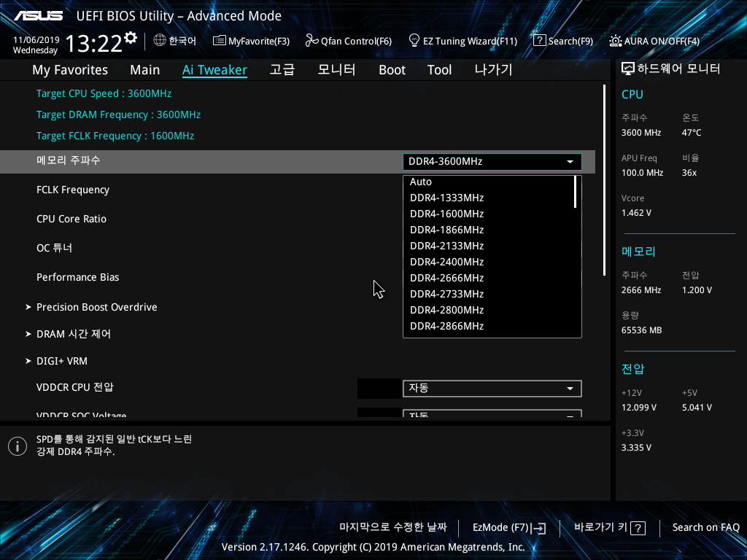Click the settings gear icon beside the clock

(130, 38)
